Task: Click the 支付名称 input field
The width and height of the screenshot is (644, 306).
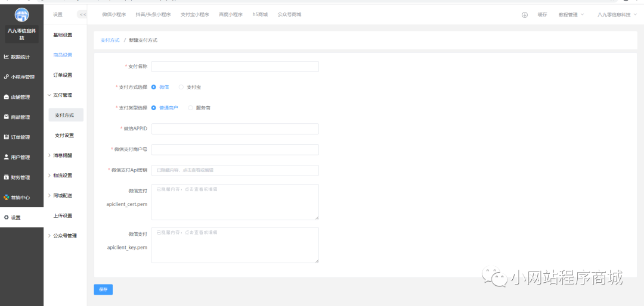Action: pyautogui.click(x=235, y=67)
